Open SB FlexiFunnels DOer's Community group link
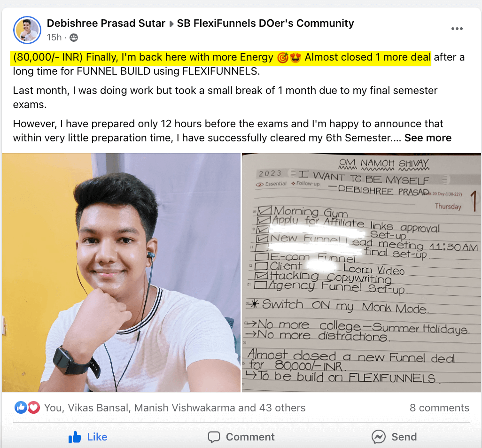 tap(265, 23)
